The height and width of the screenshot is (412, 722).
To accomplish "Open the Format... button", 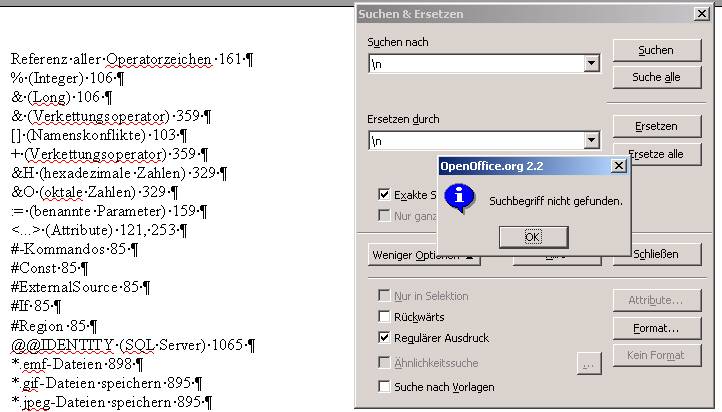I will [657, 328].
